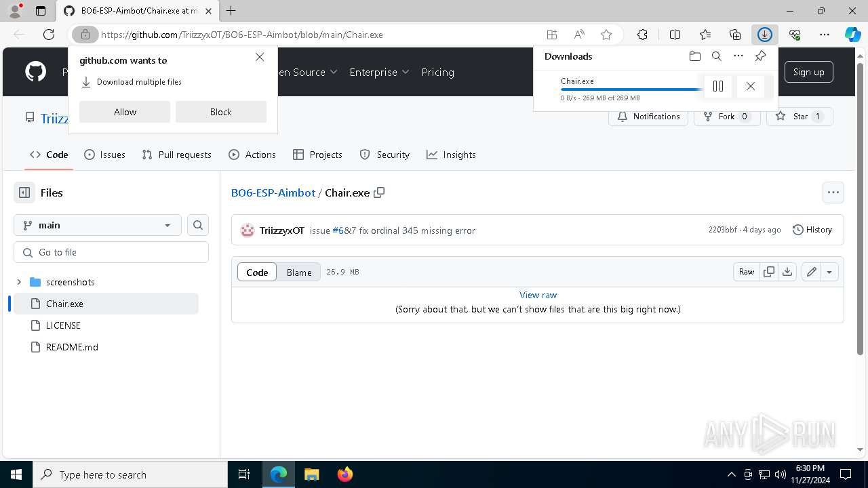Open Browser essentials heart icon
The image size is (868, 488).
795,35
